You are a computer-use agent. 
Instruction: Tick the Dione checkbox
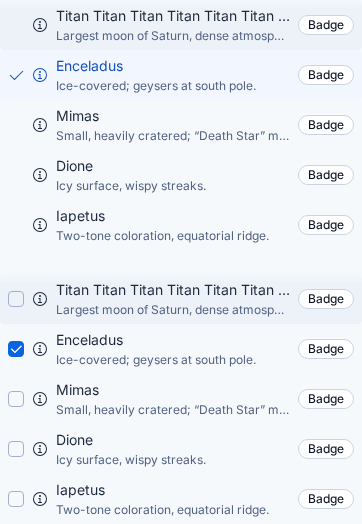pos(16,449)
